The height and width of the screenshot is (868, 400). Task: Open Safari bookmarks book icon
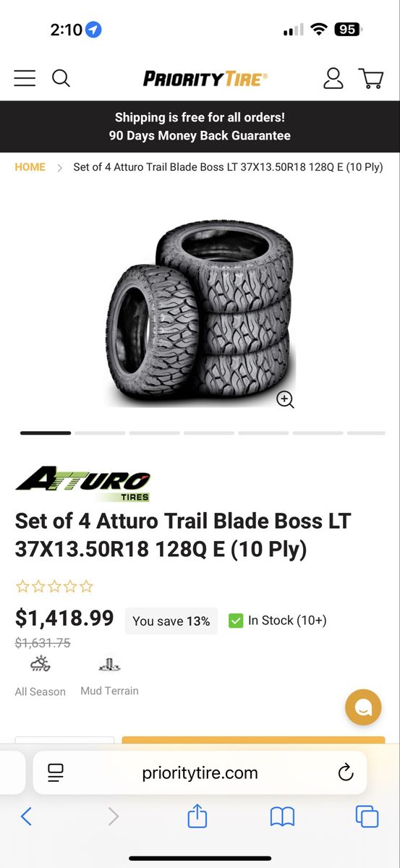(x=282, y=817)
